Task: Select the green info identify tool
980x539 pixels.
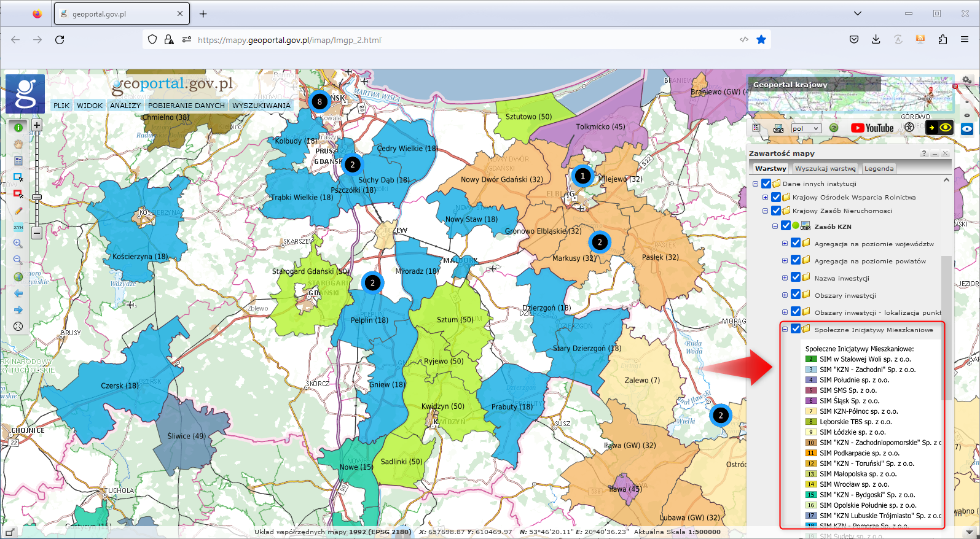Action: (x=18, y=128)
